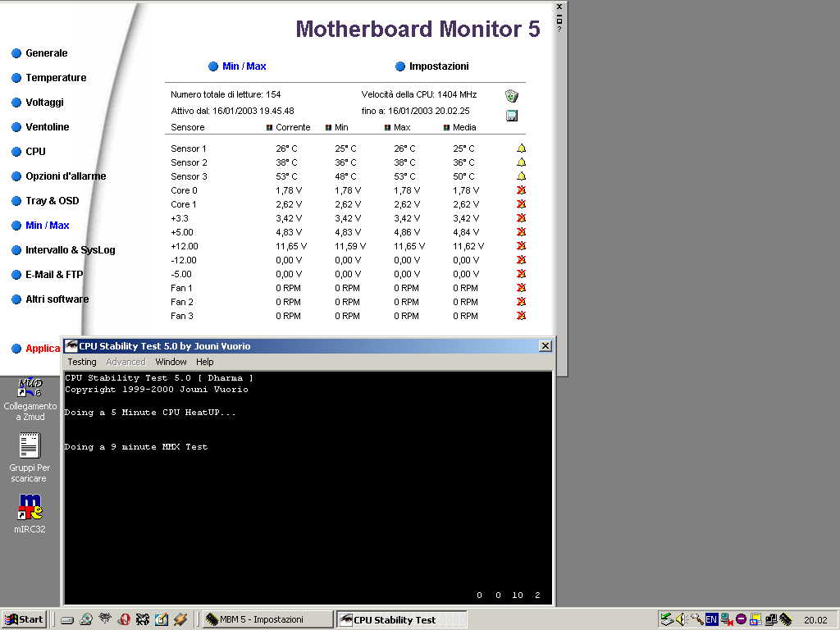The width and height of the screenshot is (840, 630).
Task: Open the Gruppi Per scaricare text file
Action: tap(30, 458)
